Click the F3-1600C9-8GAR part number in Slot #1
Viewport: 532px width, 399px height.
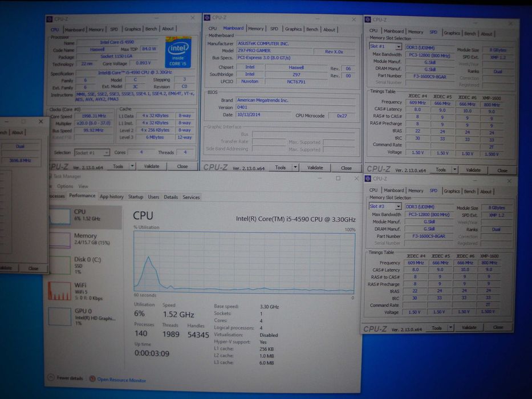[430, 77]
